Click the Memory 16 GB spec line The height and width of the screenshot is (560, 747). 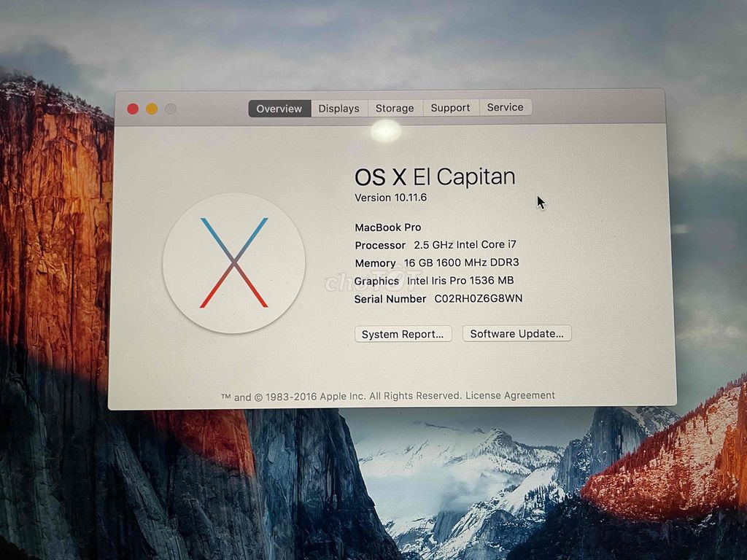tap(436, 263)
